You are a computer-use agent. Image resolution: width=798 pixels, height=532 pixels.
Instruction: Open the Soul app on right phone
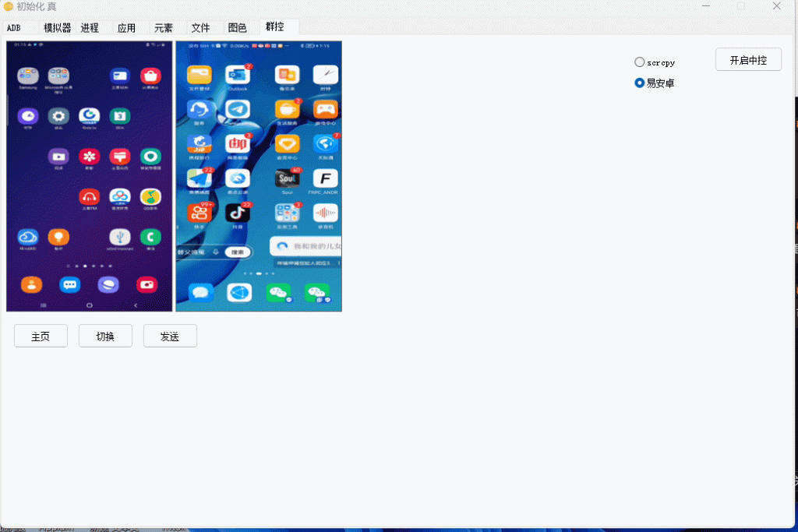pos(287,178)
